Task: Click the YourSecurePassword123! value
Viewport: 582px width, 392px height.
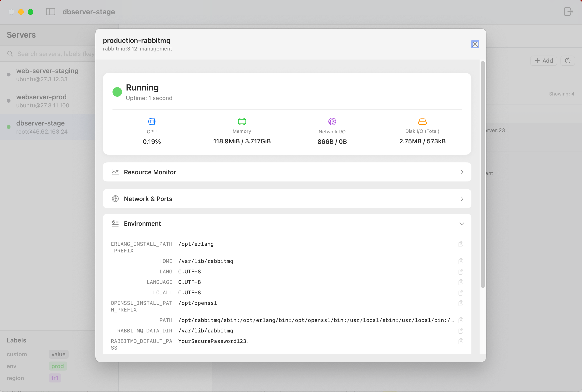Action: coord(214,341)
